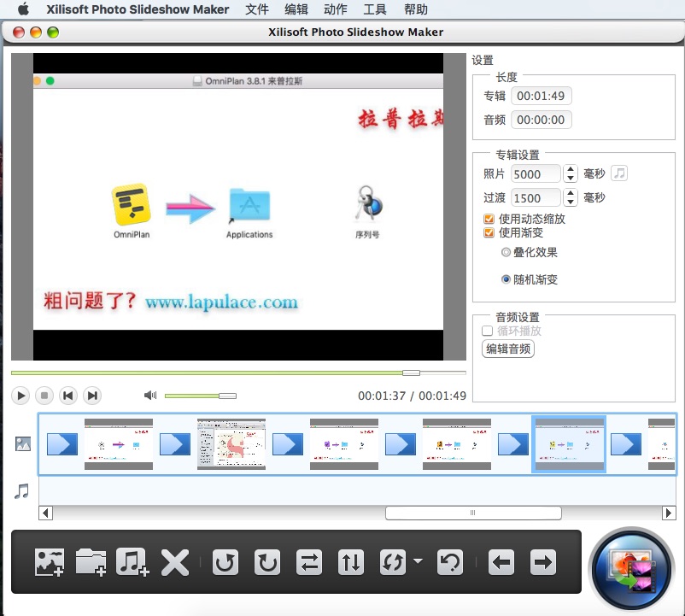The image size is (685, 616).
Task: Open the 工具 menu
Action: (x=375, y=9)
